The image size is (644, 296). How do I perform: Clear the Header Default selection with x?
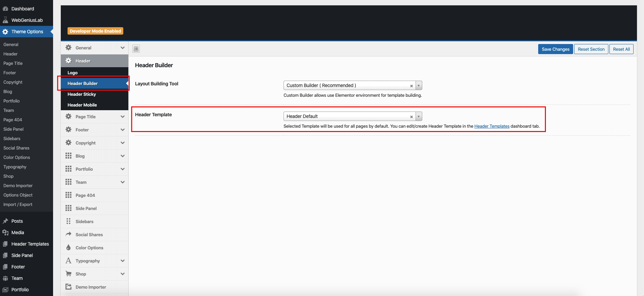coord(412,117)
